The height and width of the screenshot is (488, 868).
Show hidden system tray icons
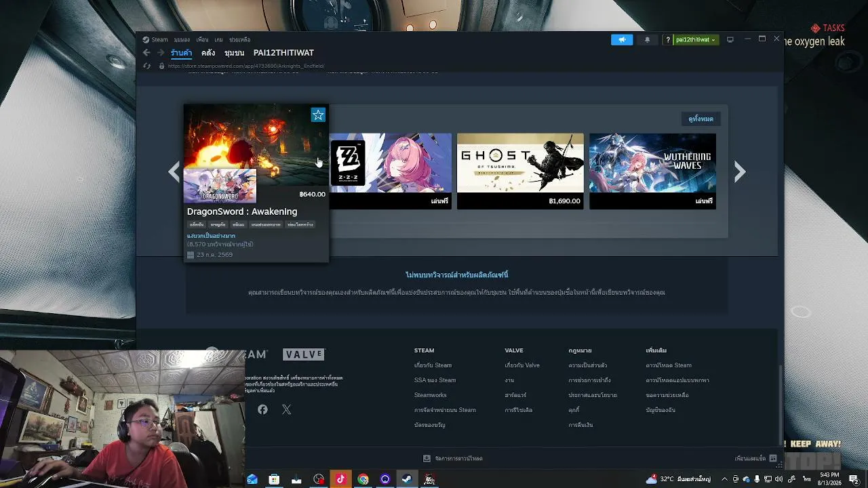click(x=724, y=479)
